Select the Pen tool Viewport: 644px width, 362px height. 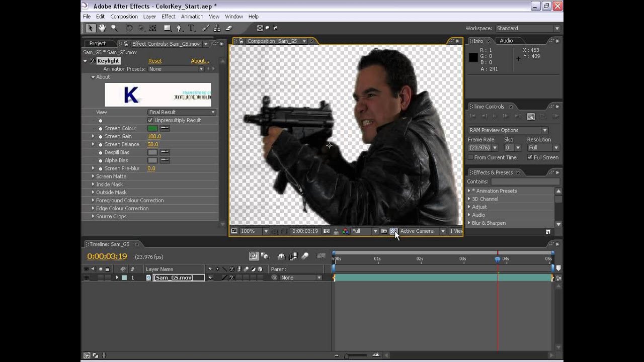point(179,28)
